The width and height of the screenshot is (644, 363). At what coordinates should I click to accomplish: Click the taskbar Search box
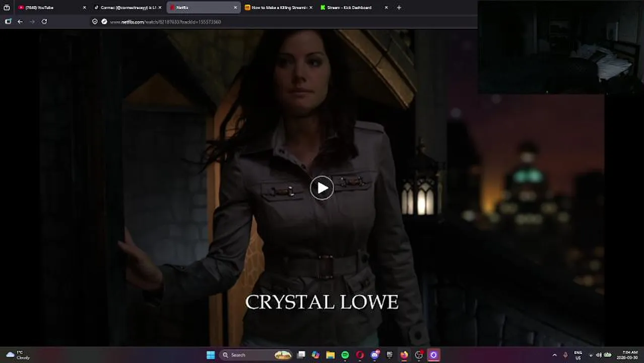(x=256, y=355)
